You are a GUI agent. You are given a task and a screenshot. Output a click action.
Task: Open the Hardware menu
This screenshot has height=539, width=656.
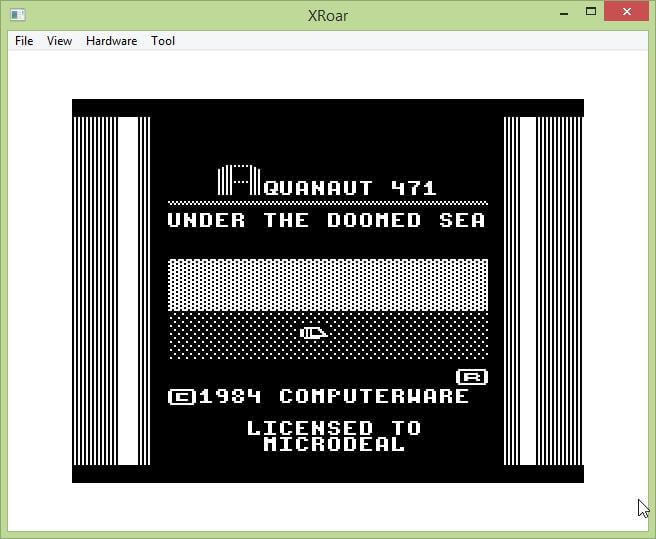(x=111, y=41)
